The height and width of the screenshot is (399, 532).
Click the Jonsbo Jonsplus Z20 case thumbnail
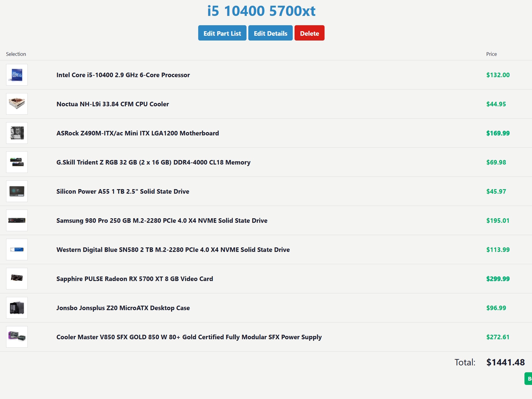point(17,308)
